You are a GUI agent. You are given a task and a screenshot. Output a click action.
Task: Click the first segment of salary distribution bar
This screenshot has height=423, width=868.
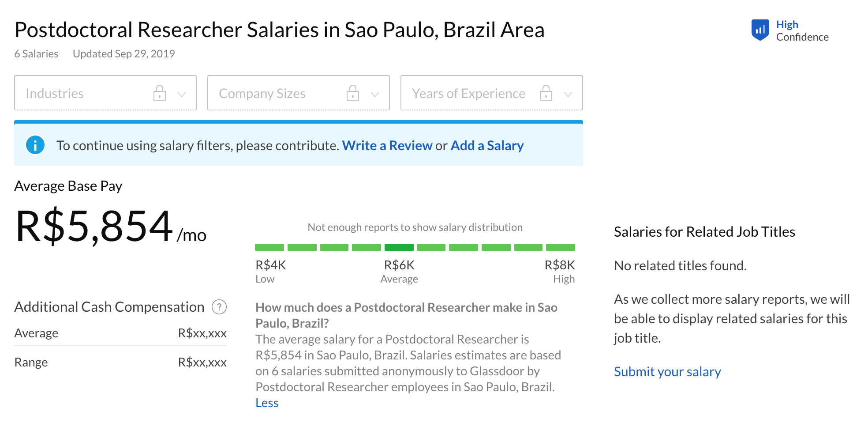point(269,247)
